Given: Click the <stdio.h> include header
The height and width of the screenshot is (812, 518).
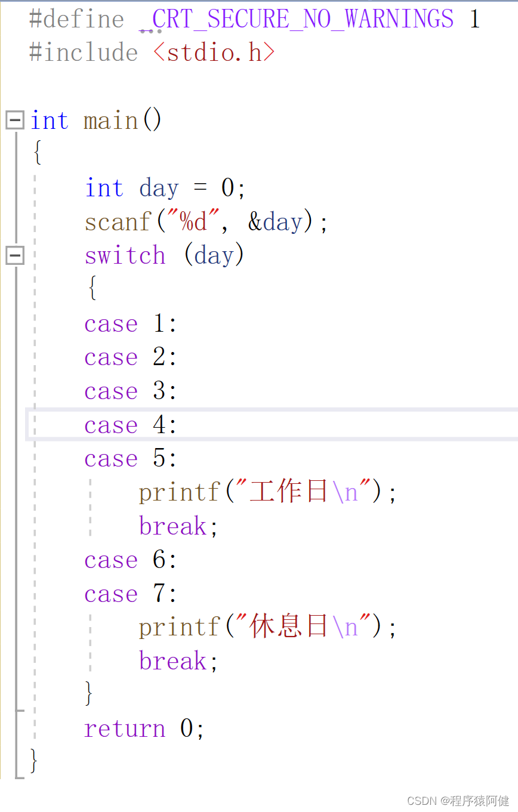Looking at the screenshot, I should click(x=214, y=53).
